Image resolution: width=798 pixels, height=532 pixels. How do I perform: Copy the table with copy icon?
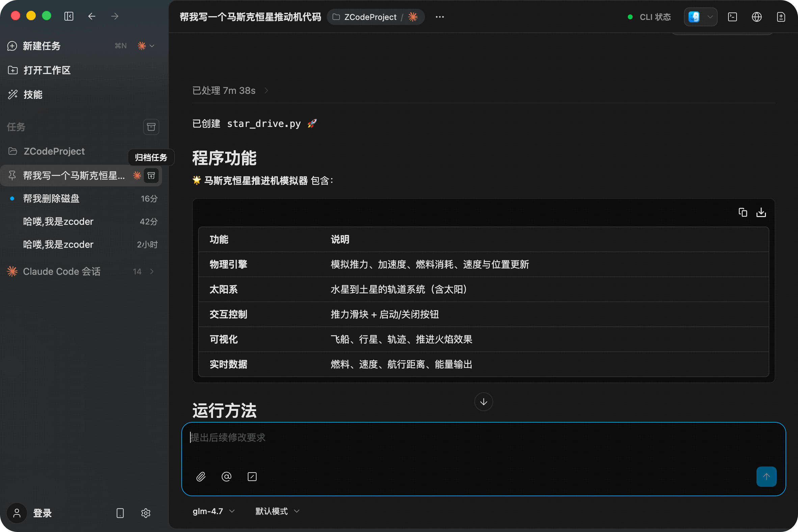(x=743, y=212)
